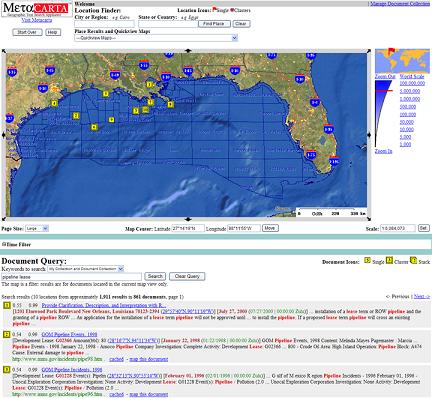Image resolution: width=432 pixels, height=398 pixels.
Task: Click the zoom scale slider bar
Action: [x=383, y=113]
